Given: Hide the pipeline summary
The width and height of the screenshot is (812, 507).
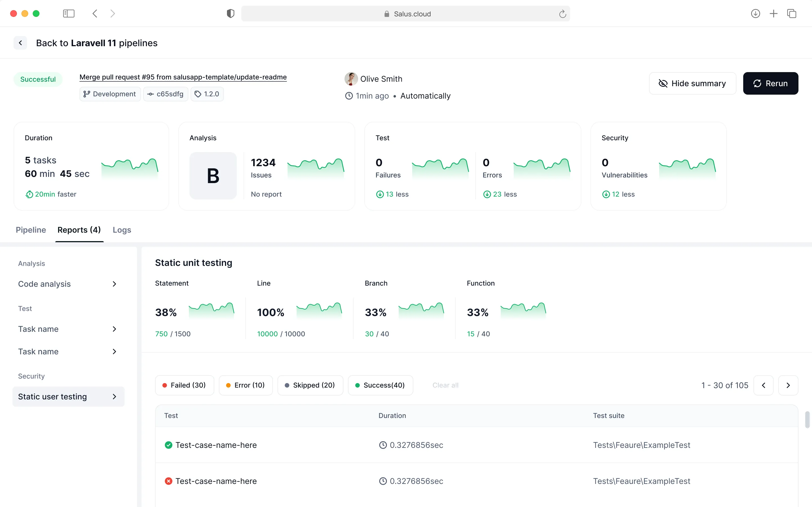Looking at the screenshot, I should pos(692,83).
